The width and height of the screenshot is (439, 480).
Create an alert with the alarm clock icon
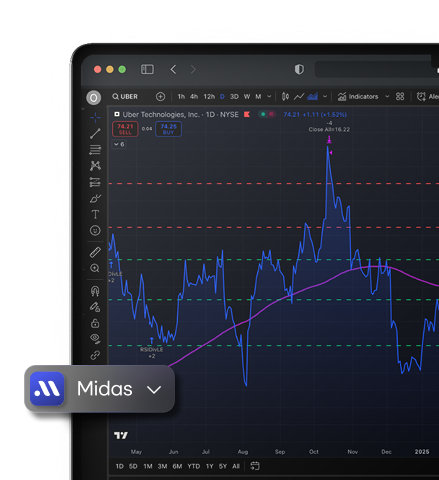[x=421, y=97]
